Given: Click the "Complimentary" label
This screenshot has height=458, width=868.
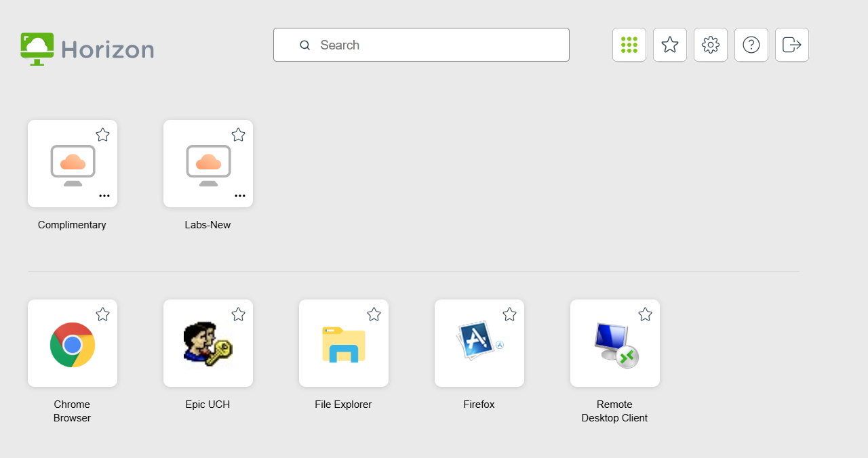Looking at the screenshot, I should pyautogui.click(x=72, y=225).
